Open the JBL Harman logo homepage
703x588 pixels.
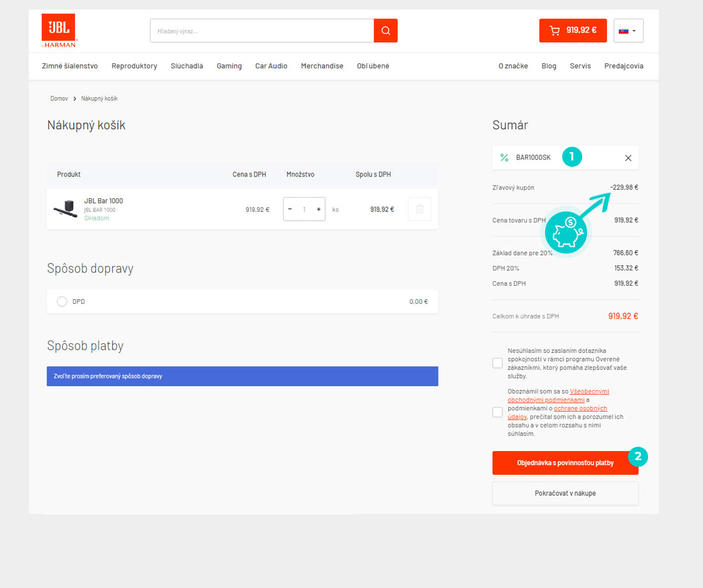(x=59, y=31)
